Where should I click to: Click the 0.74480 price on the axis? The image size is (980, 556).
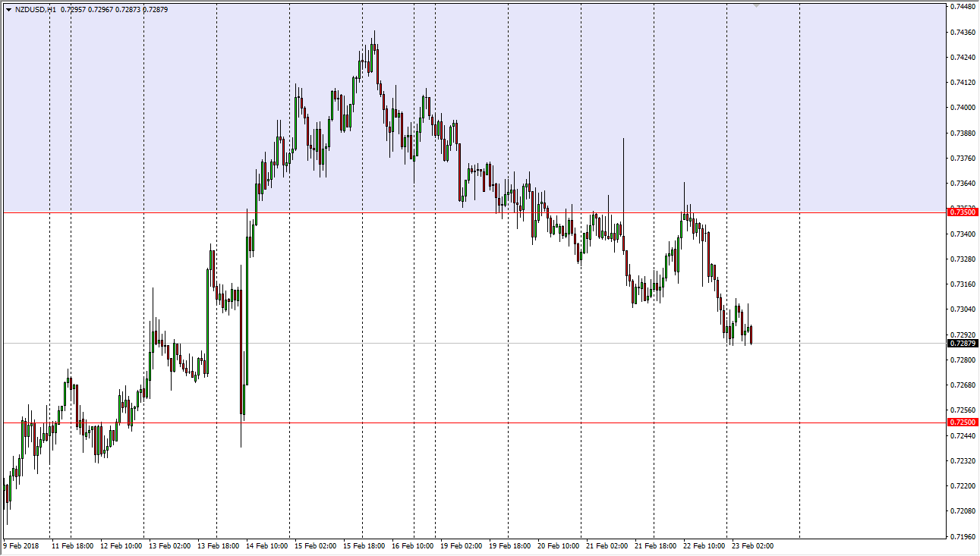[x=962, y=7]
